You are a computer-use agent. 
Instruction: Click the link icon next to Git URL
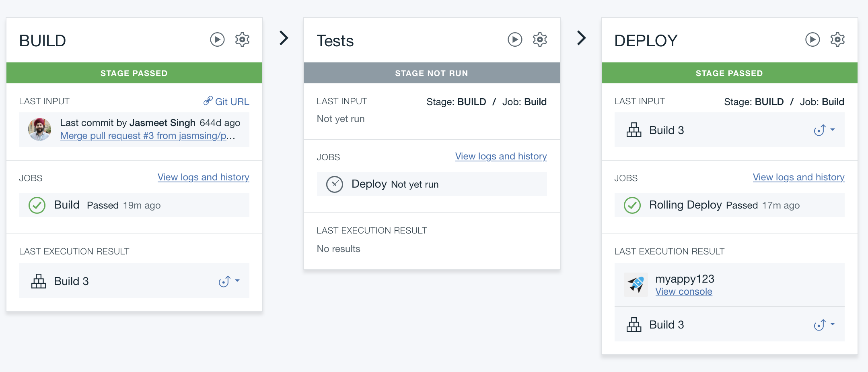click(x=208, y=101)
